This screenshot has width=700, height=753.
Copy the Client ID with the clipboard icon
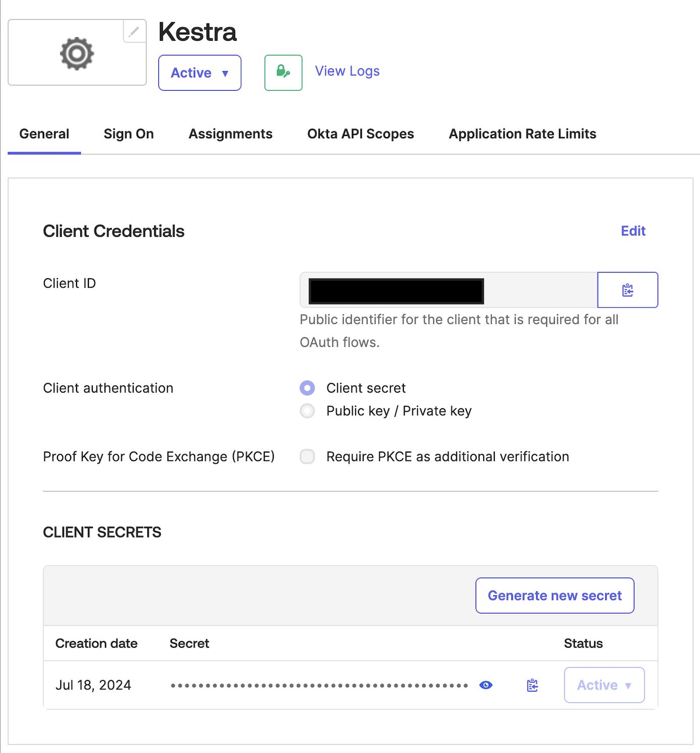[627, 290]
